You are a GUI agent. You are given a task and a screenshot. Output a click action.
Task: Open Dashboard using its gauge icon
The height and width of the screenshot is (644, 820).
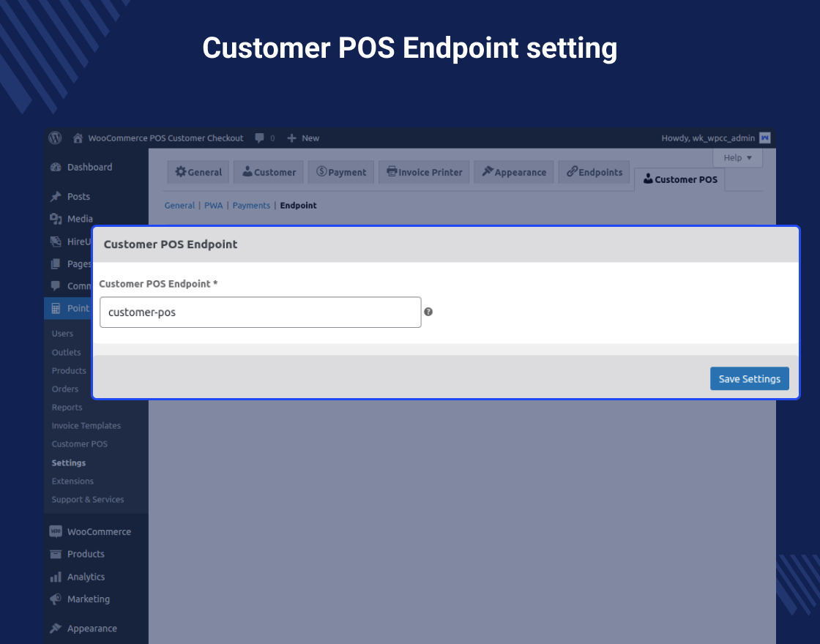click(56, 167)
